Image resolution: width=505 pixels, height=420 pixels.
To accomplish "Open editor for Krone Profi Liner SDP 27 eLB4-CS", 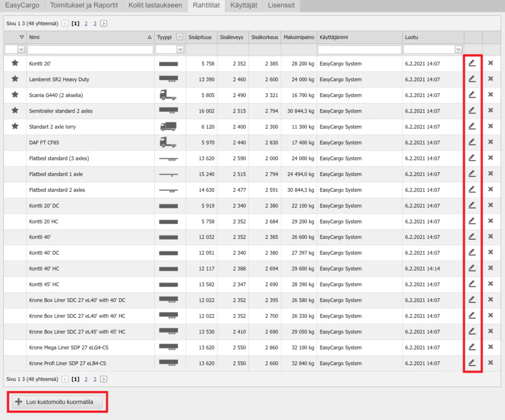I will (472, 363).
